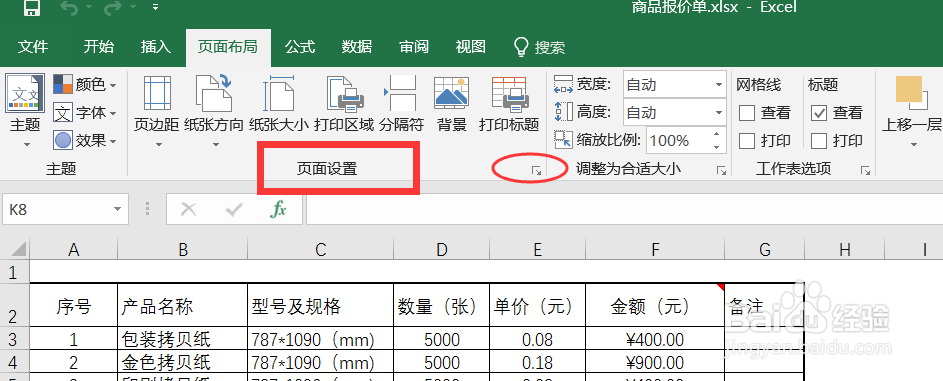Click the 搜索 lightbulb search box
The height and width of the screenshot is (381, 943).
[539, 47]
